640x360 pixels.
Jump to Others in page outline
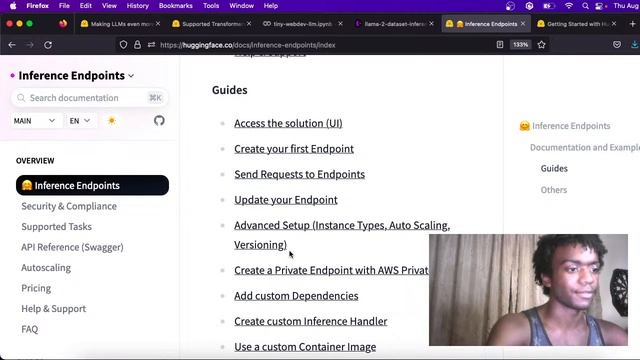(x=553, y=190)
